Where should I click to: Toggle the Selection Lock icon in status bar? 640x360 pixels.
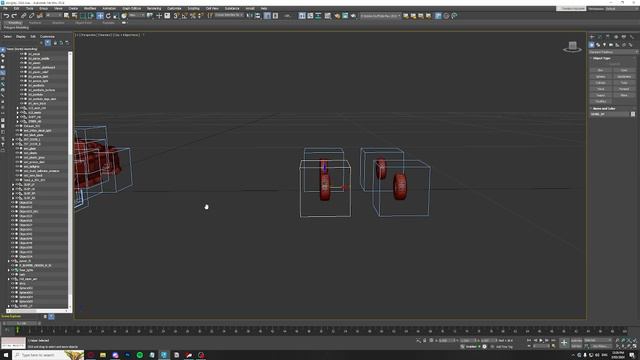(424, 340)
